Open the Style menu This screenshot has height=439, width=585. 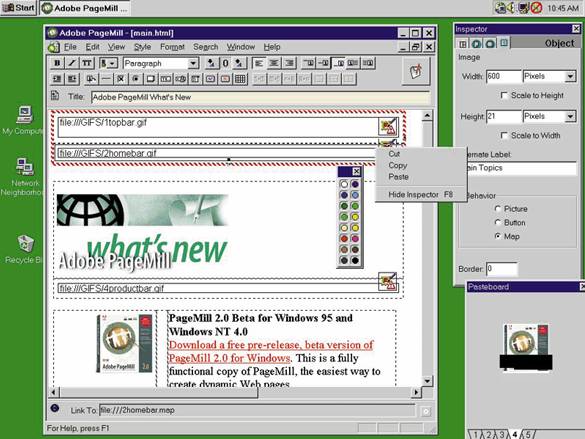(143, 47)
